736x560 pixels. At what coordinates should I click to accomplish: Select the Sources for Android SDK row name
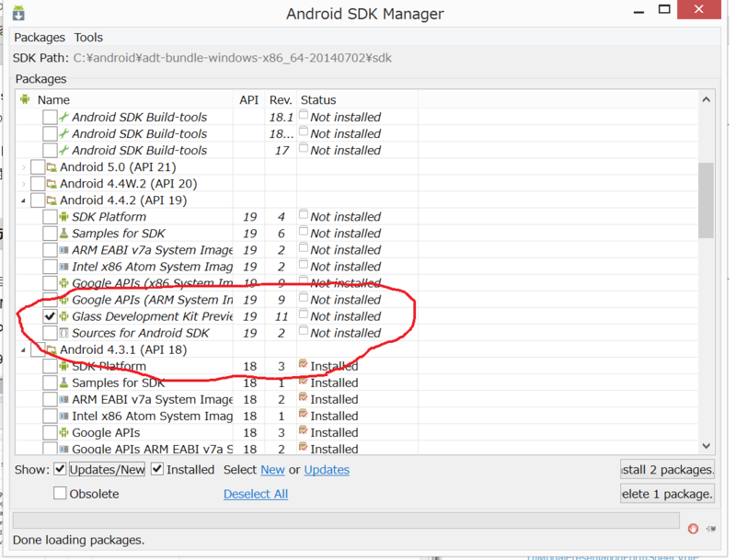click(x=141, y=333)
